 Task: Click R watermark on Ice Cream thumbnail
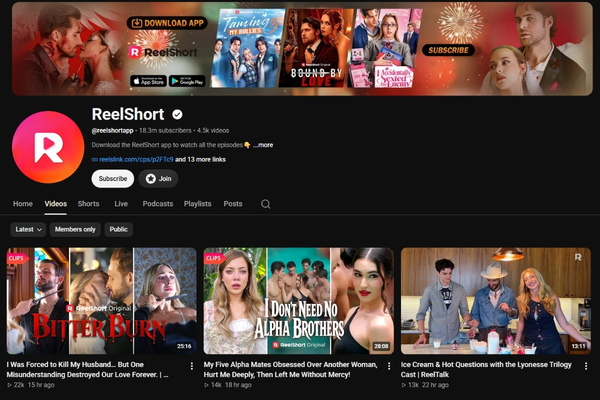coord(578,257)
